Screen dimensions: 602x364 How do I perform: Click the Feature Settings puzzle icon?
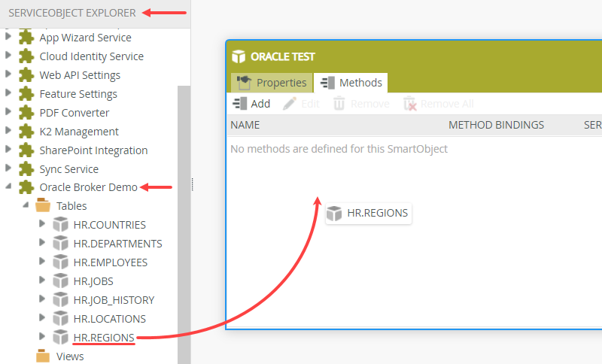point(26,94)
